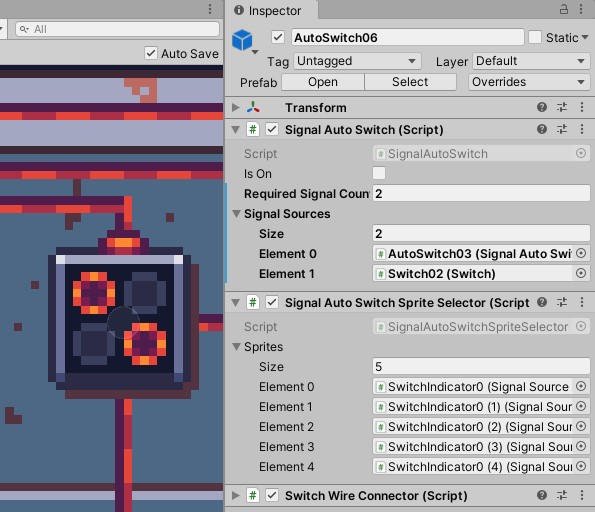
Task: Collapse Signal Auto Switch Sprite Selector component
Action: [236, 303]
